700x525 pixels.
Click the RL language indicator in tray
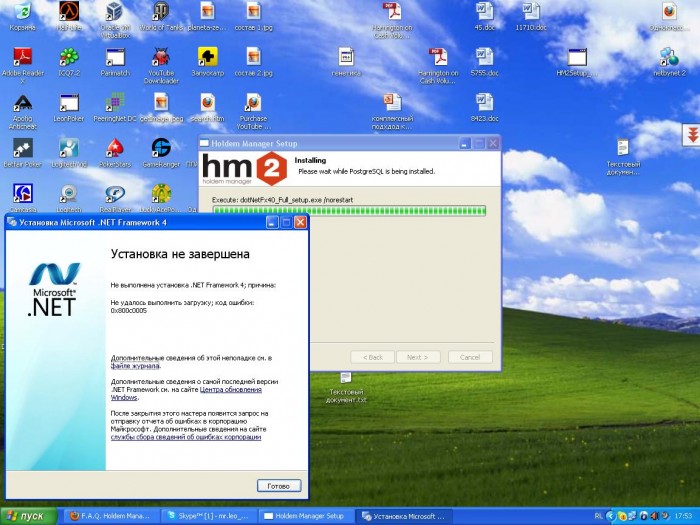pyautogui.click(x=599, y=517)
